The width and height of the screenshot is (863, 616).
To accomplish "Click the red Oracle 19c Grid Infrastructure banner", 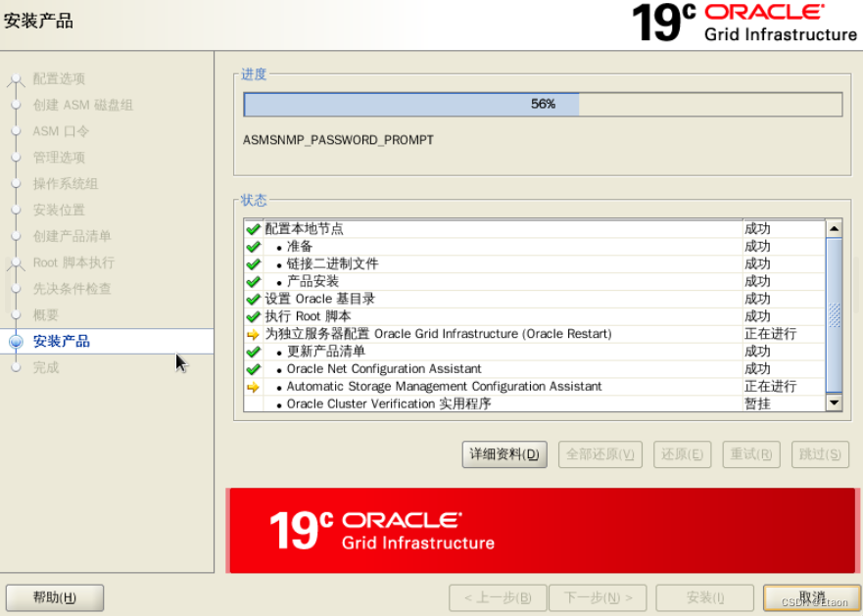I will click(x=542, y=531).
